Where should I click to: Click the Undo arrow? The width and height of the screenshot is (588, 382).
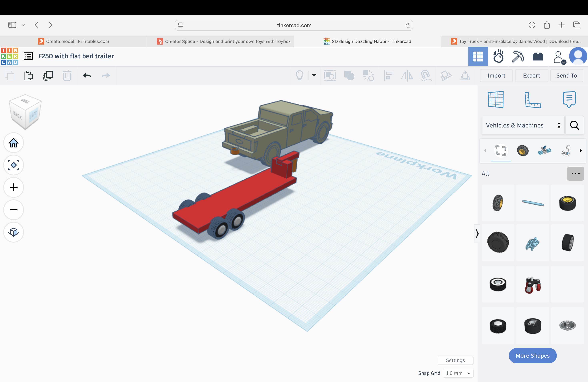(87, 76)
